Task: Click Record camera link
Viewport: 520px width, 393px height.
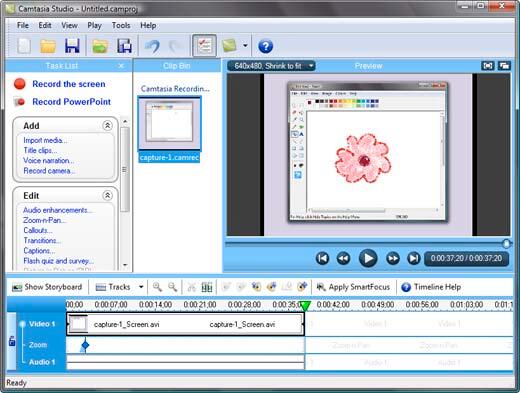Action: click(x=49, y=171)
